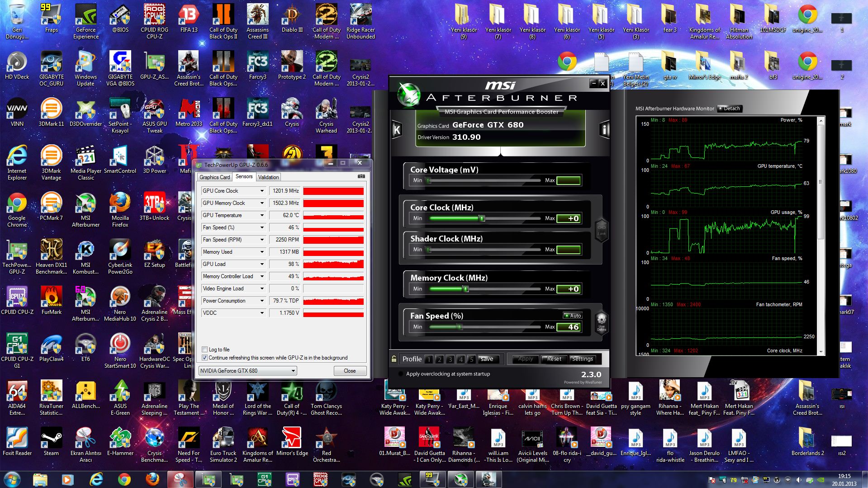
Task: Select Afterburner profile slot 5
Action: 471,359
